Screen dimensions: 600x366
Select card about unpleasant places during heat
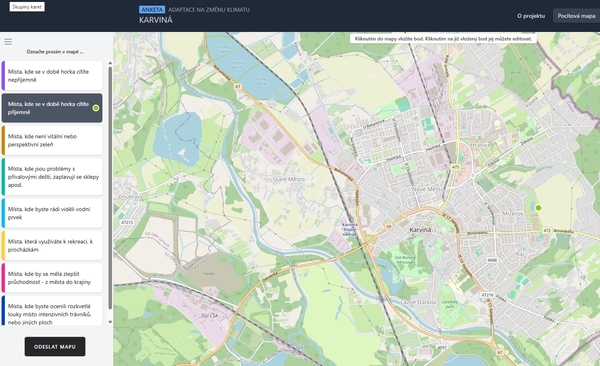[52, 76]
